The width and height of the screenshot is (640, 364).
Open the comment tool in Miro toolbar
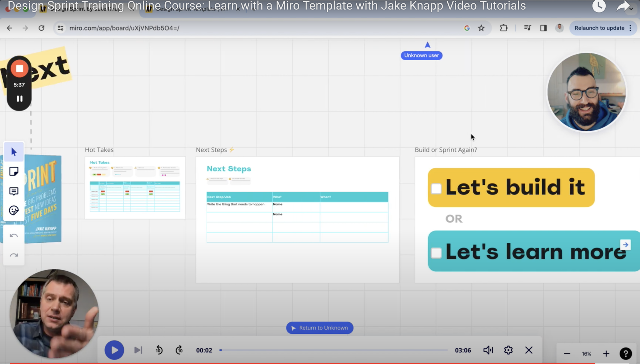tap(14, 191)
